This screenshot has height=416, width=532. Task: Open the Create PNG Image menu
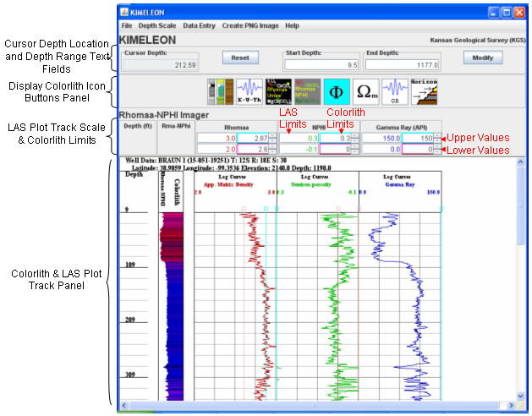(250, 25)
